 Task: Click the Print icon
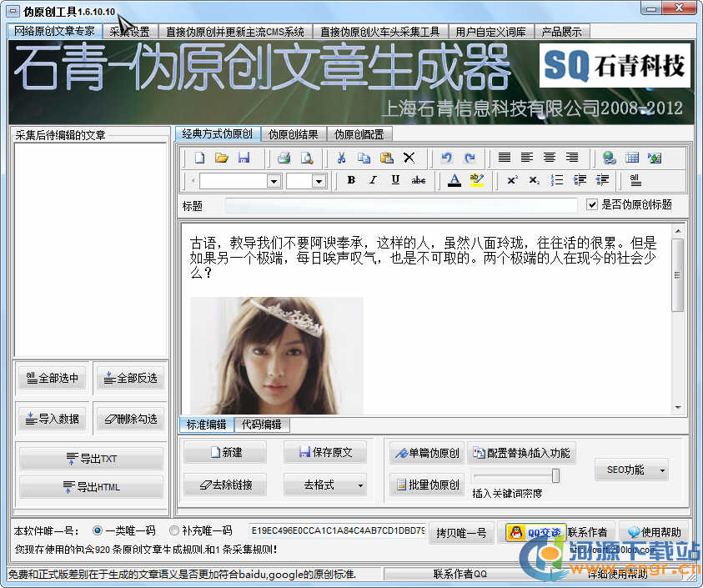[284, 158]
